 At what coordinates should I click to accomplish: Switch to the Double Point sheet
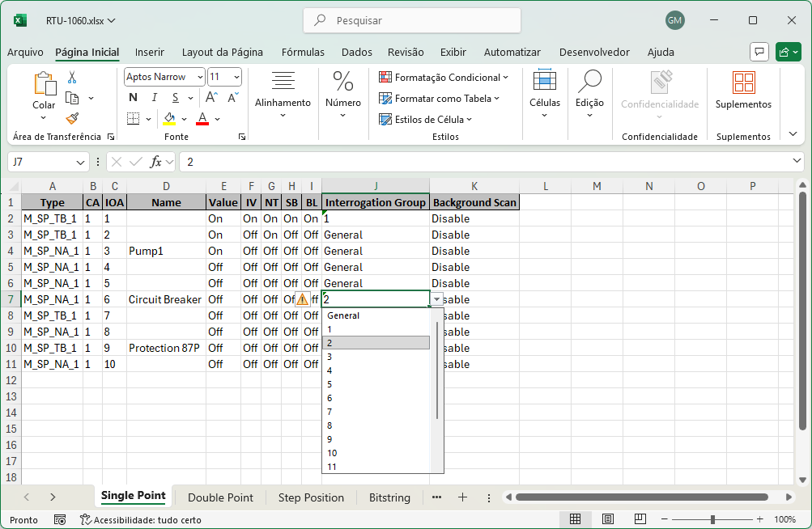(x=220, y=497)
